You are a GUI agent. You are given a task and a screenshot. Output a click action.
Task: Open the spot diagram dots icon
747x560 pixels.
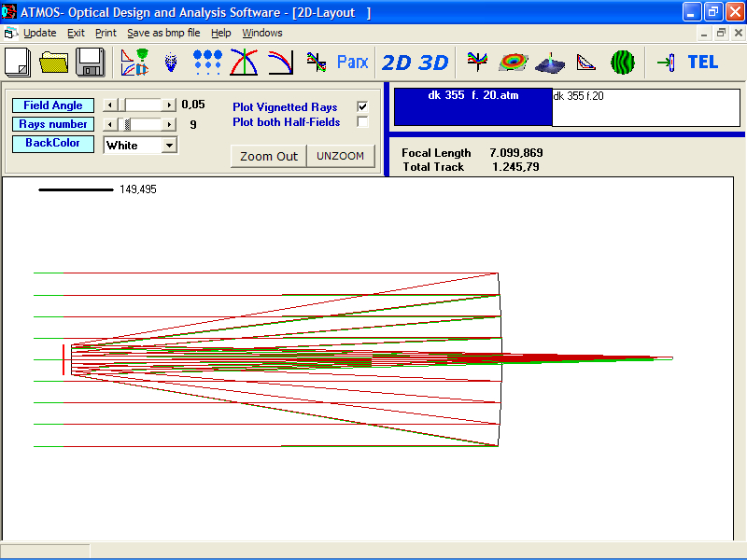click(206, 63)
